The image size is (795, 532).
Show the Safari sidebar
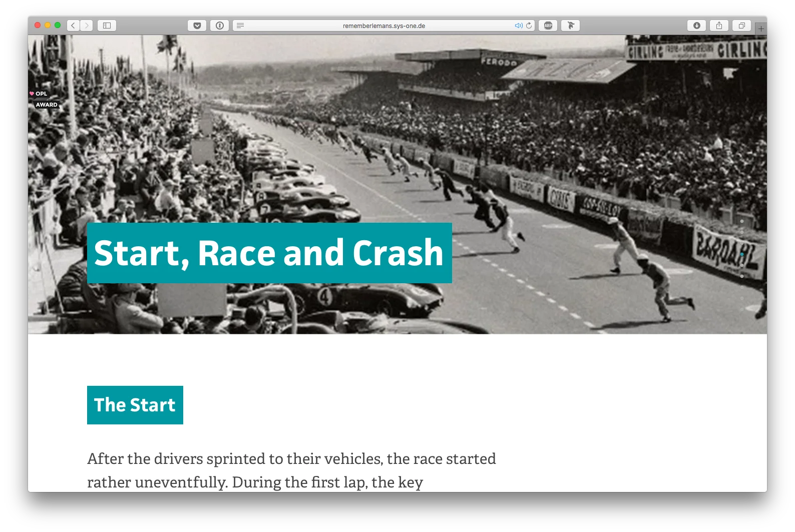click(x=107, y=26)
